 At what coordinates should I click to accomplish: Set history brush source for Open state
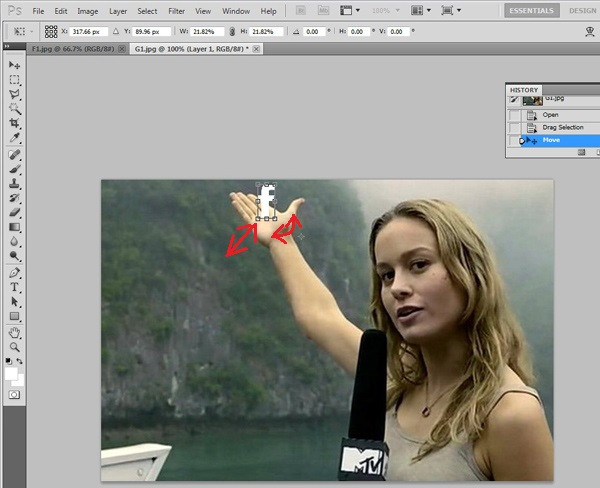[x=514, y=115]
